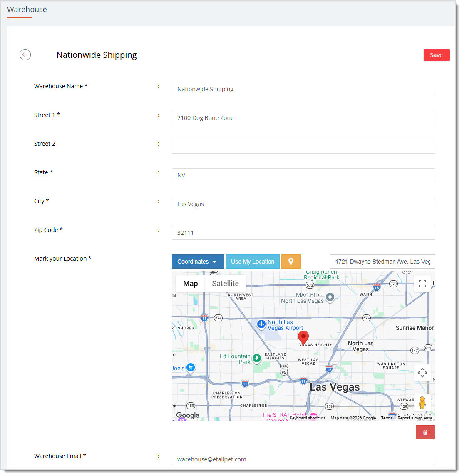
Task: Click Sunrise Manor map label
Action: tap(415, 328)
